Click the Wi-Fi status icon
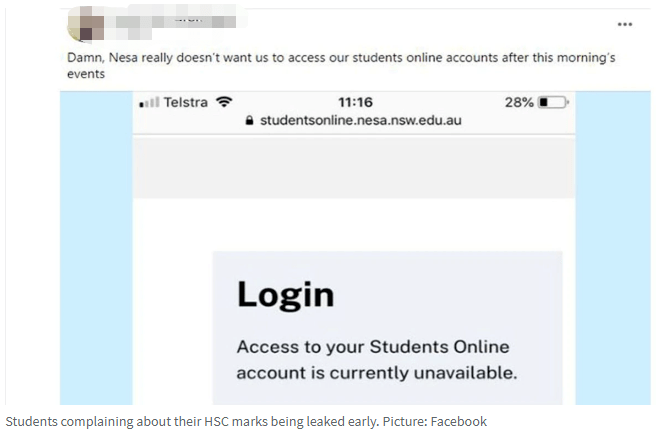This screenshot has width=656, height=430. pyautogui.click(x=224, y=102)
